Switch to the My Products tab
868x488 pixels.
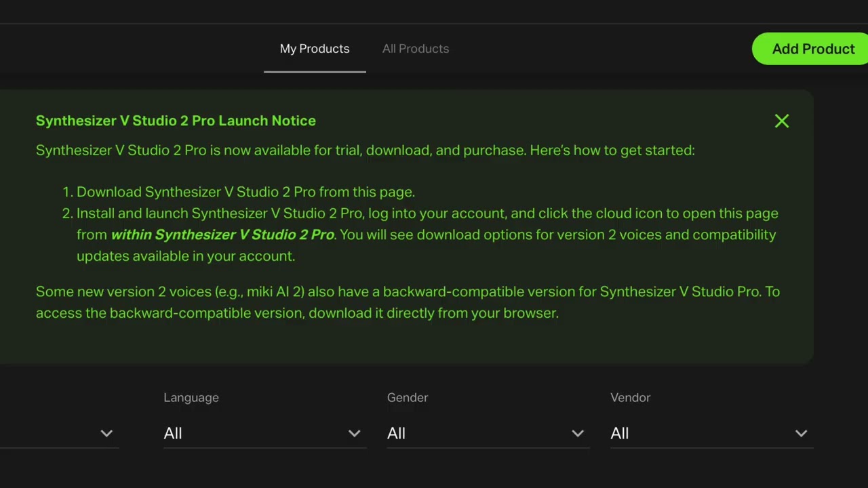pyautogui.click(x=315, y=49)
